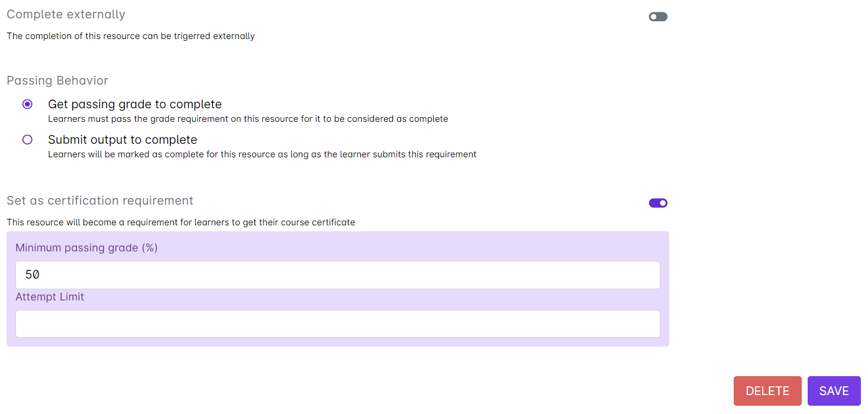Click the "Attempt Limit" label text

click(50, 297)
